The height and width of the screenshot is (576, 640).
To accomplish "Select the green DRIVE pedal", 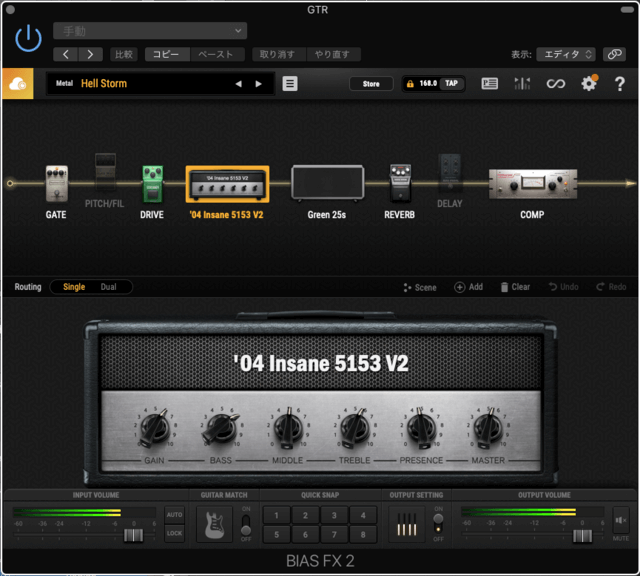I will (x=152, y=184).
